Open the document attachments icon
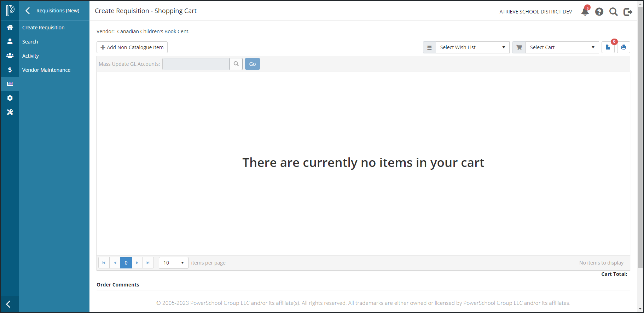The height and width of the screenshot is (313, 644). point(608,47)
